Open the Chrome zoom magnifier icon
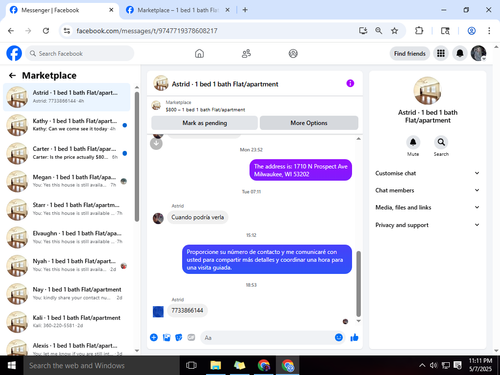 coord(379,31)
